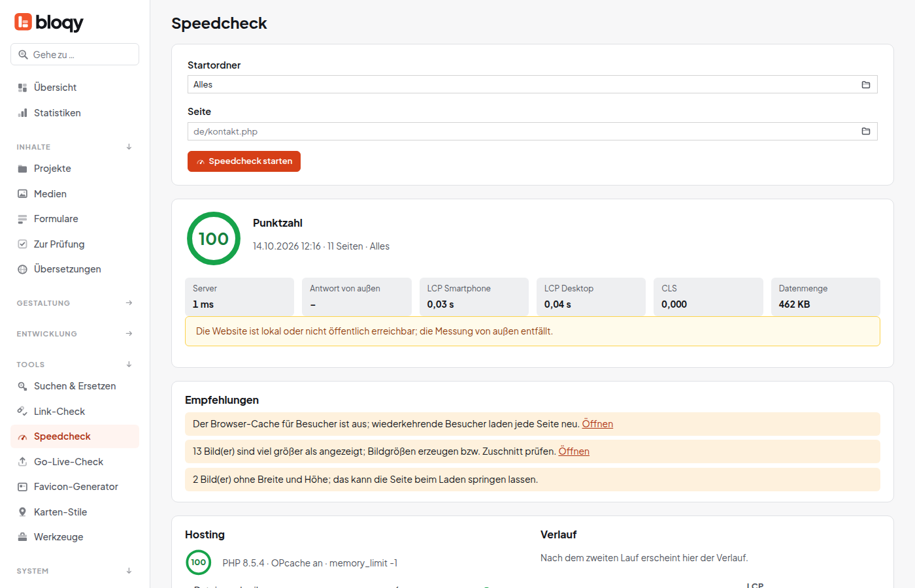
Task: Open Werkzeuge toolbox item
Action: point(75,537)
